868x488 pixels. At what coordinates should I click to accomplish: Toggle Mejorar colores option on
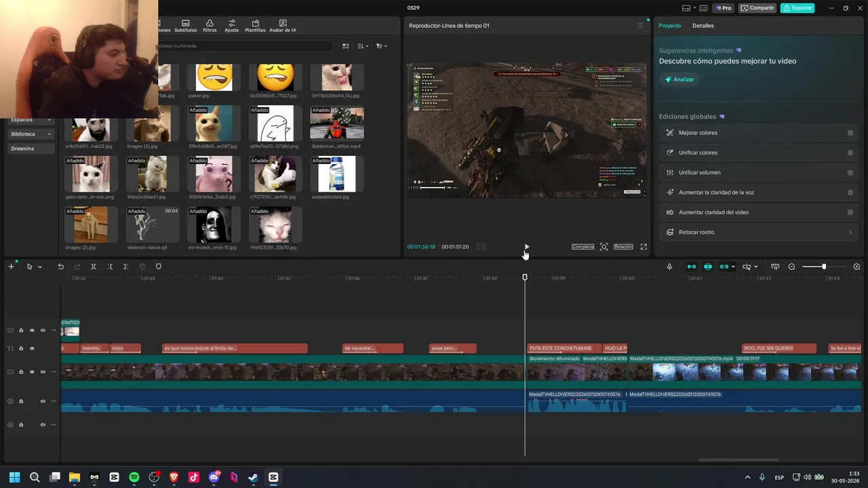click(850, 133)
